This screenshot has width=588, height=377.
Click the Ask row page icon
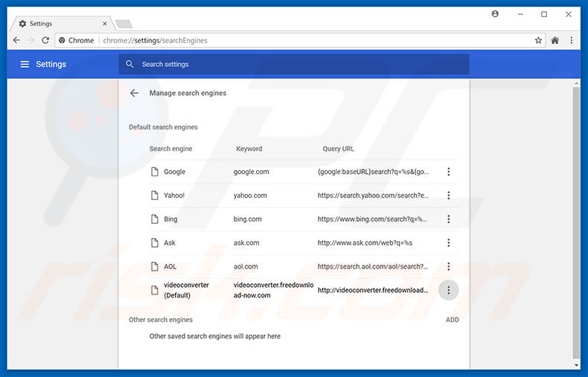coord(155,243)
